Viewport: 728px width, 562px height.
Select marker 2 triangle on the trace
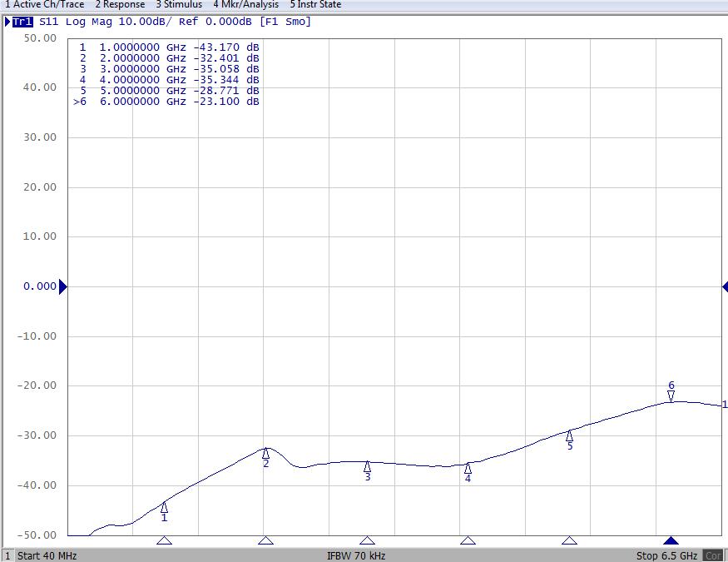(266, 453)
